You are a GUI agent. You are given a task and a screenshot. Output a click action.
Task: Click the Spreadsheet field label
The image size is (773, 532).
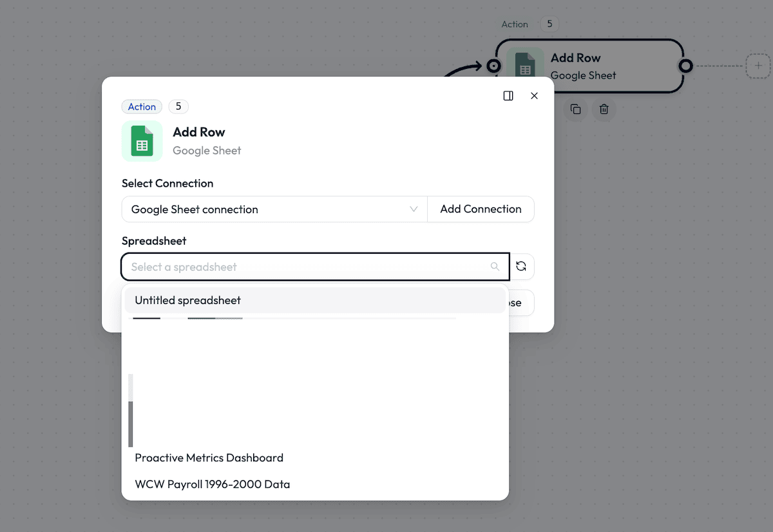pyautogui.click(x=154, y=241)
